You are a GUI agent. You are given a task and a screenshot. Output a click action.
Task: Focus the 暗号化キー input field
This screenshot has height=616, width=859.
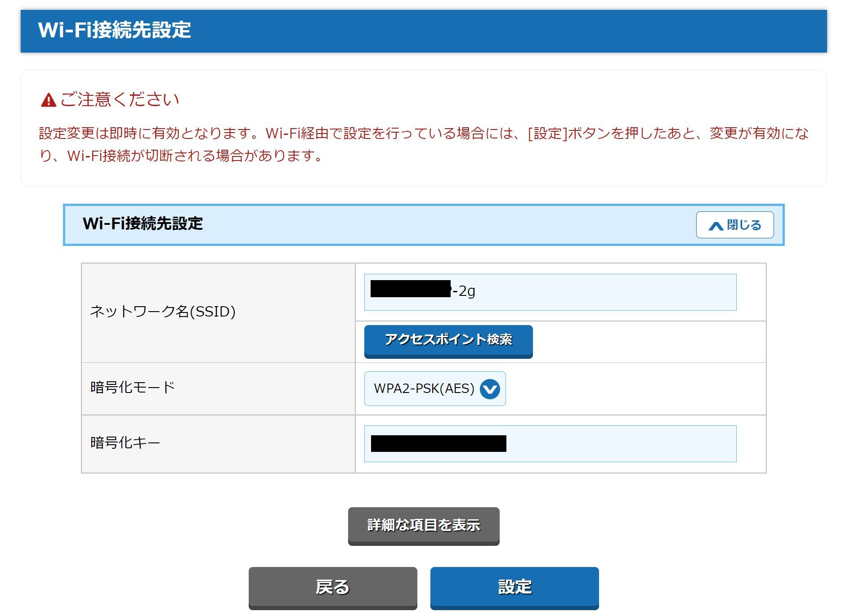(x=621, y=444)
